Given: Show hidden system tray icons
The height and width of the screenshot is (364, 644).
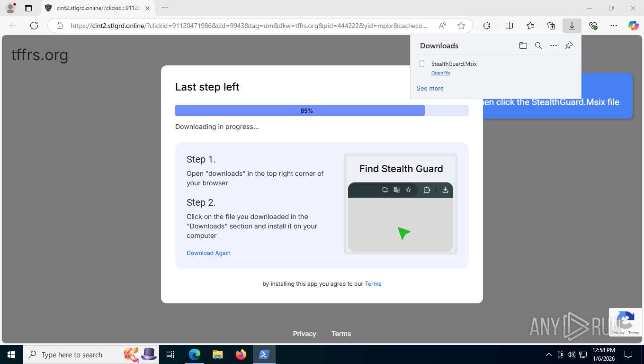Looking at the screenshot, I should [549, 355].
